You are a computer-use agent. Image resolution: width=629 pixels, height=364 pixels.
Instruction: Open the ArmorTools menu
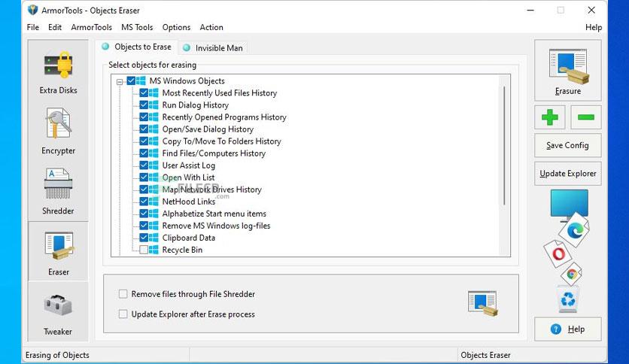(92, 27)
